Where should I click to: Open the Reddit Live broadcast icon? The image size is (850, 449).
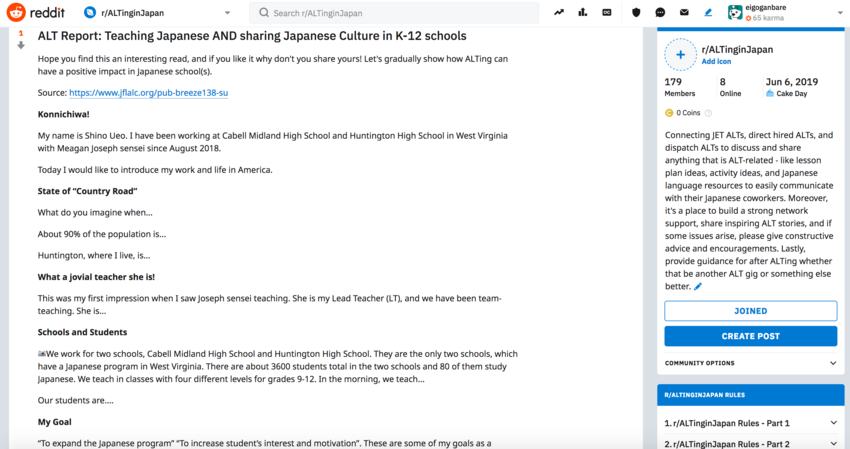click(x=607, y=12)
